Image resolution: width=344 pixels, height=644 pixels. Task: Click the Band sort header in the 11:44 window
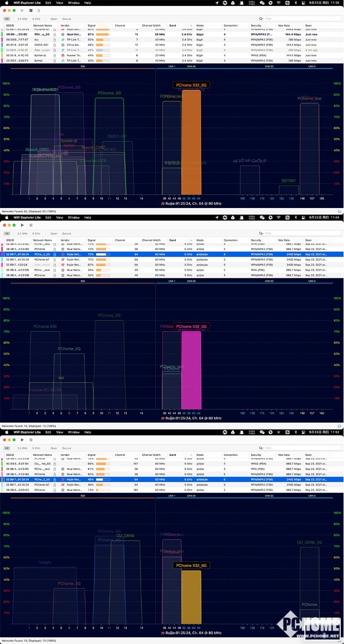click(x=181, y=240)
